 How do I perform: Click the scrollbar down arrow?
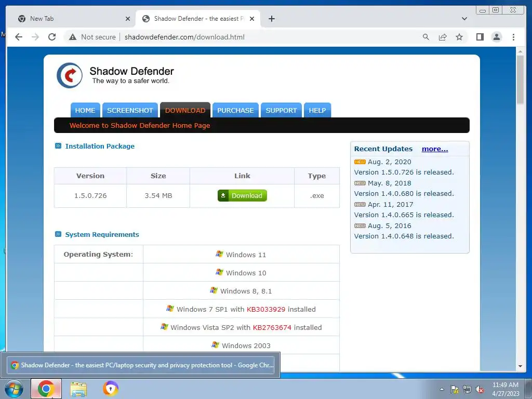pyautogui.click(x=520, y=366)
